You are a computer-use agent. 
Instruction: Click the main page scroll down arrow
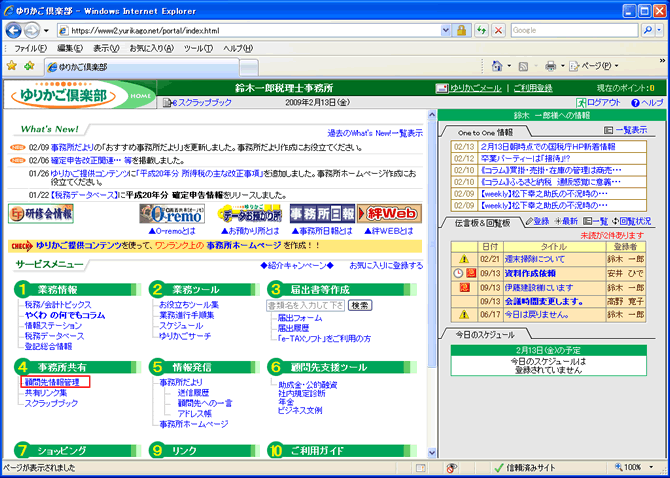[432, 452]
